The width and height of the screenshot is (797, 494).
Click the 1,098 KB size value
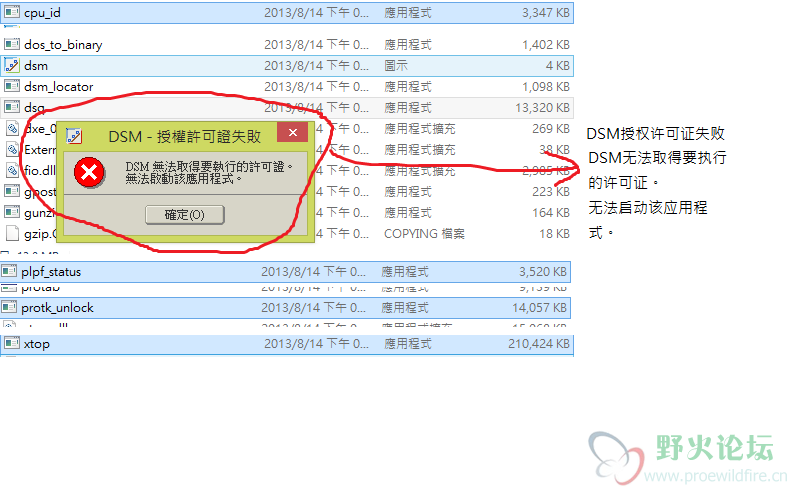click(545, 86)
